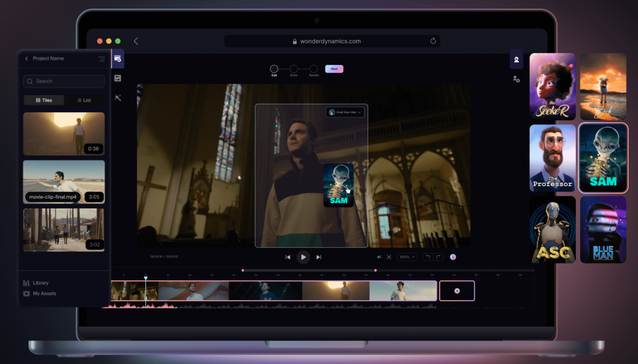
Task: Choose the Bob character card
Action: coord(603,86)
